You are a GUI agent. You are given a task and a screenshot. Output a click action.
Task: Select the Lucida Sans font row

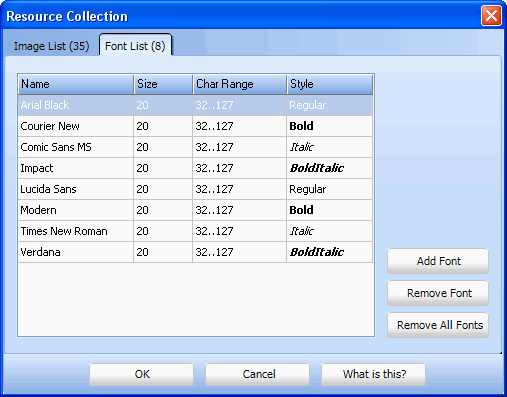195,189
